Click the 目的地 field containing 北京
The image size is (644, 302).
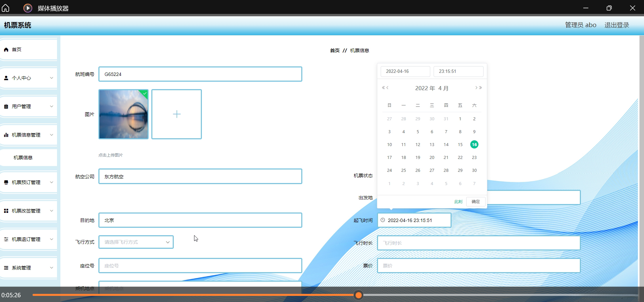click(x=200, y=220)
